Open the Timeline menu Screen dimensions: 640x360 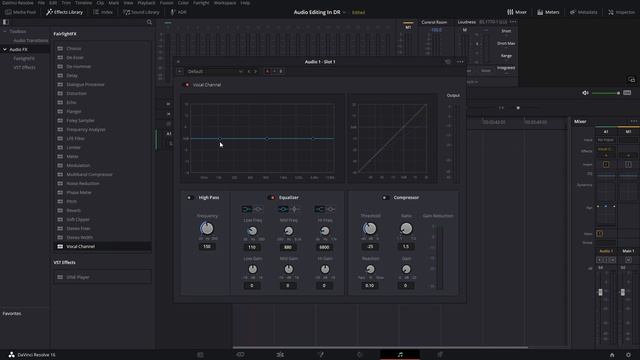(x=83, y=3)
